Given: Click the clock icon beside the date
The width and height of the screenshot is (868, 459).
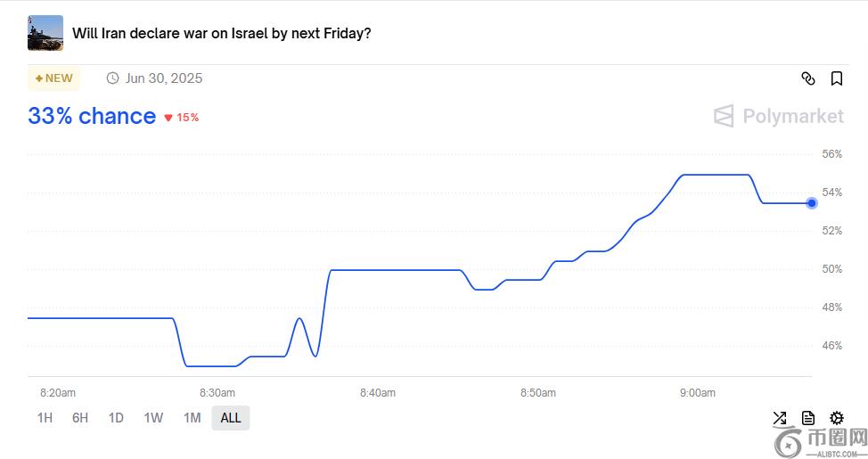Looking at the screenshot, I should (x=112, y=78).
